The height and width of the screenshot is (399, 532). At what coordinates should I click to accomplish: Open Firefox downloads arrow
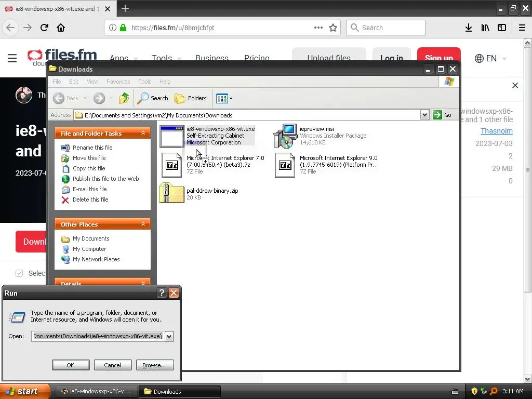click(x=468, y=28)
